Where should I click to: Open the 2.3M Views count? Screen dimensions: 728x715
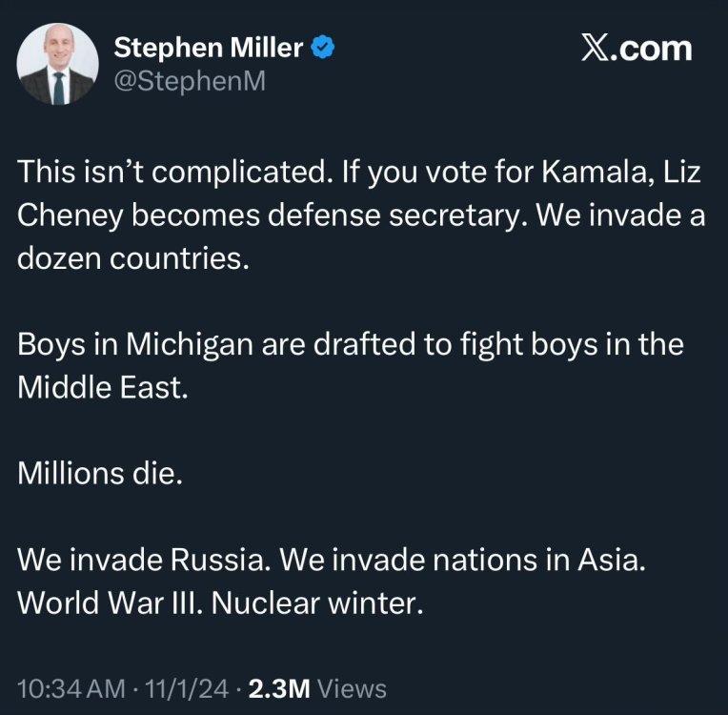coord(316,688)
